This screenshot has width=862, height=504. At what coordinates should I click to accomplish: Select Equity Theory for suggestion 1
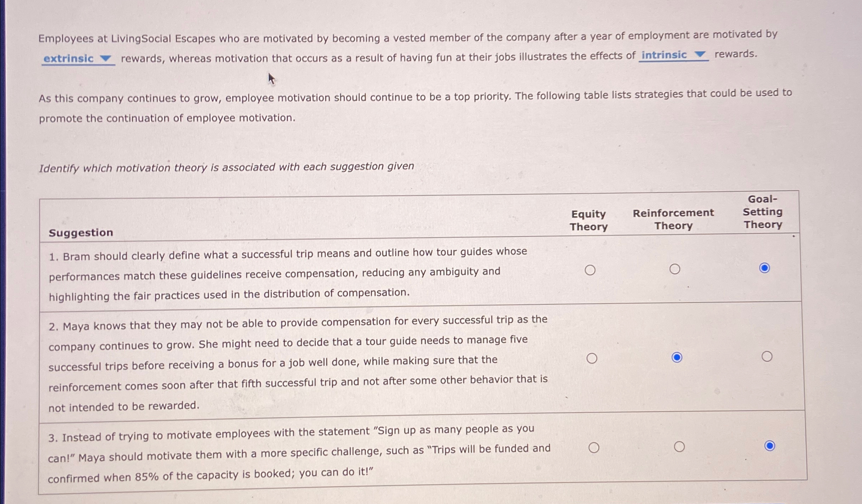point(590,270)
